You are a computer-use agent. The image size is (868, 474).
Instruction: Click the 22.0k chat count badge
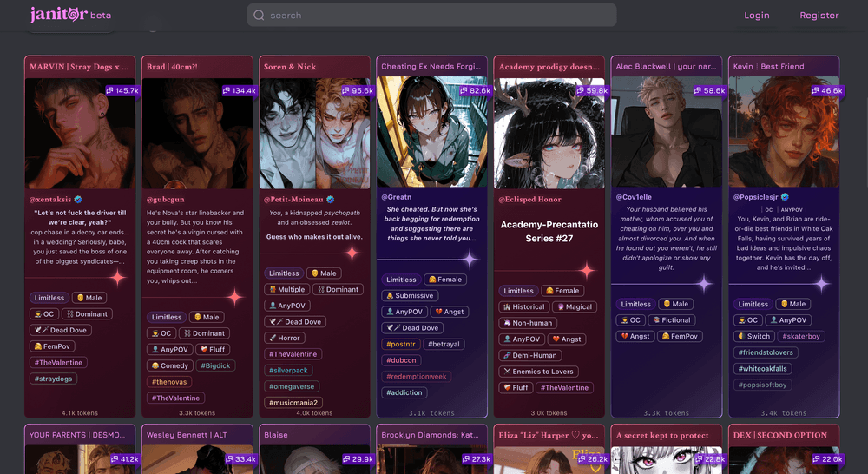(x=827, y=459)
